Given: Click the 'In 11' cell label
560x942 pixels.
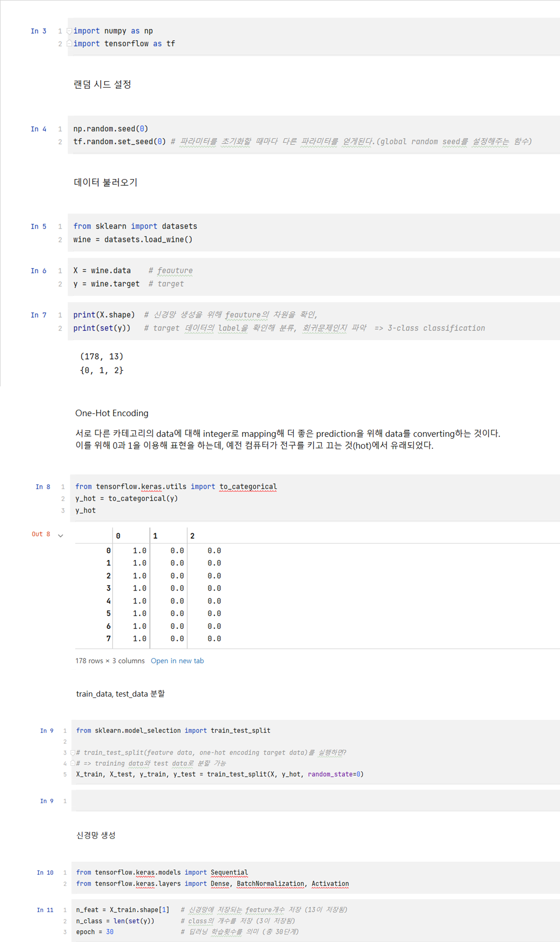Looking at the screenshot, I should (45, 910).
